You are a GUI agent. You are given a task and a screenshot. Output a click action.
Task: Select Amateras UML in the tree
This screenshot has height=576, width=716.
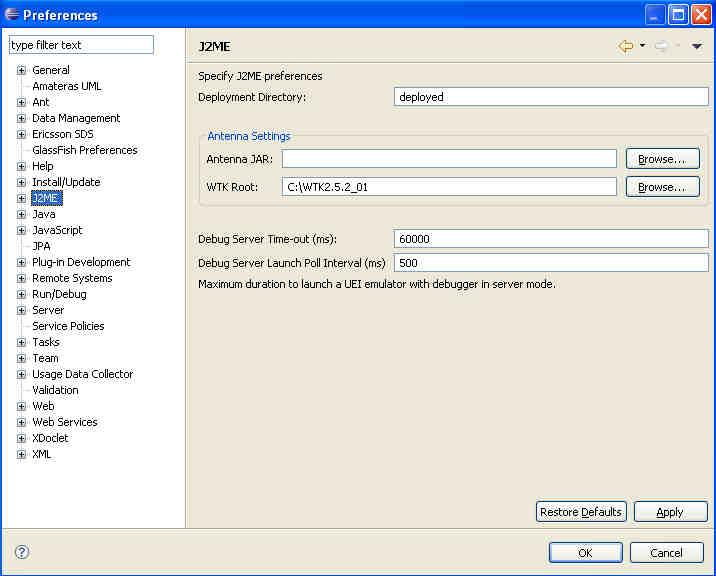coord(67,86)
